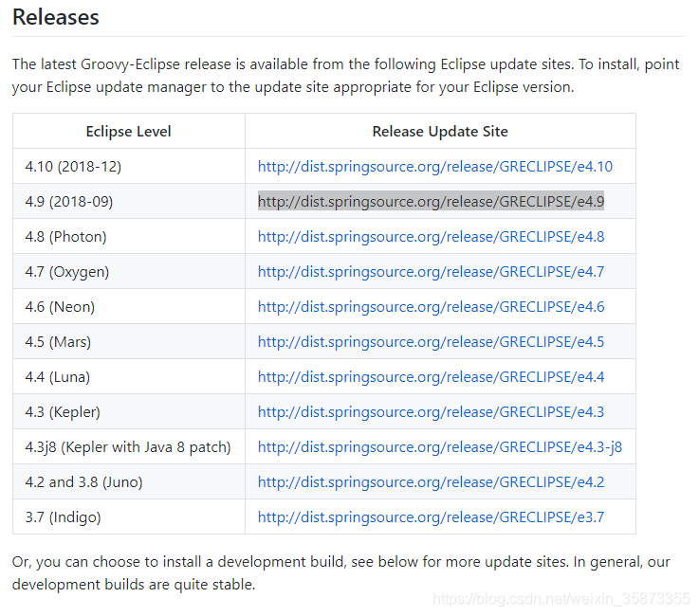Select the 4.6 (Neon) cell
The height and width of the screenshot is (616, 699).
coord(129,306)
